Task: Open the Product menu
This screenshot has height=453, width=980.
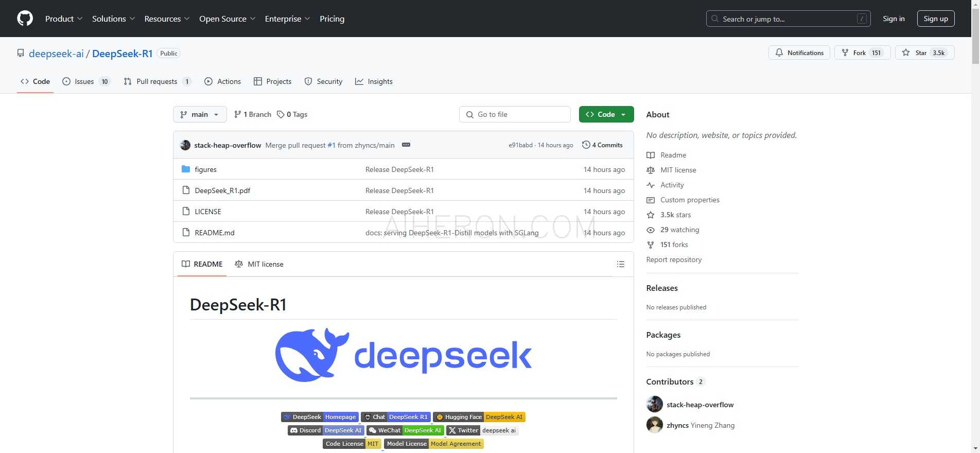Action: (63, 19)
